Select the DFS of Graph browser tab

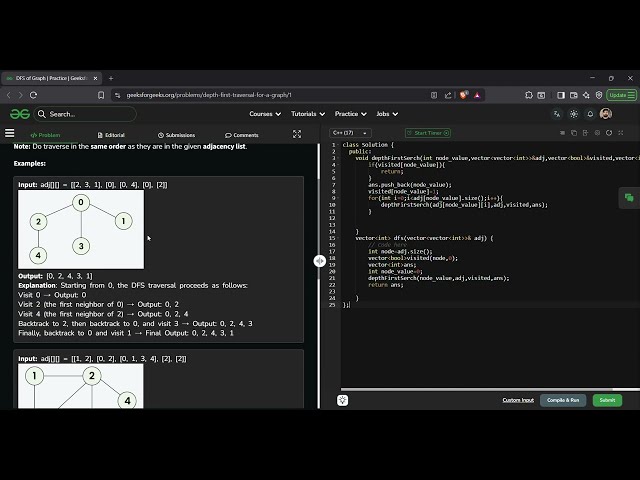point(51,78)
